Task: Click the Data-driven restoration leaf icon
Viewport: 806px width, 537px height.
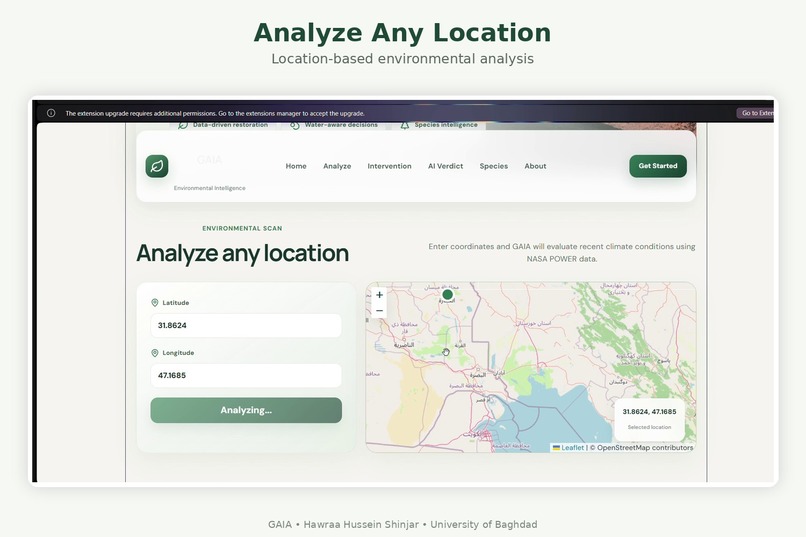Action: click(x=182, y=125)
